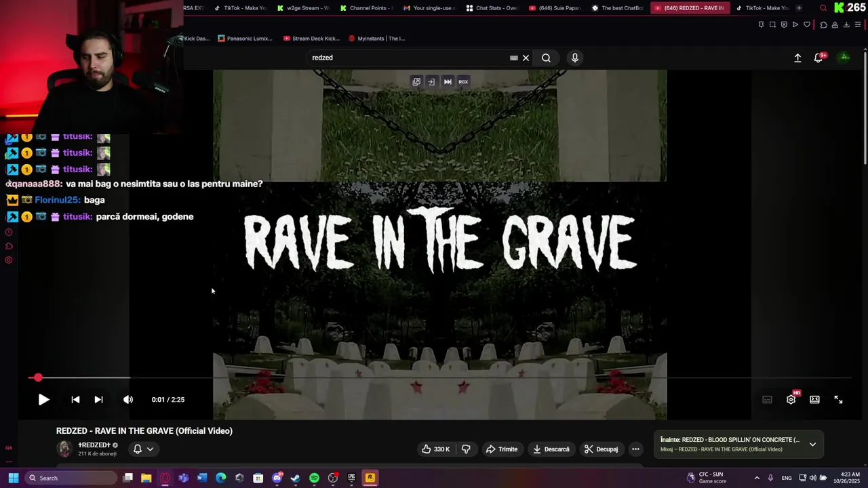Screen dimensions: 868x488
Task: Open the browser main menu icon
Action: click(858, 25)
